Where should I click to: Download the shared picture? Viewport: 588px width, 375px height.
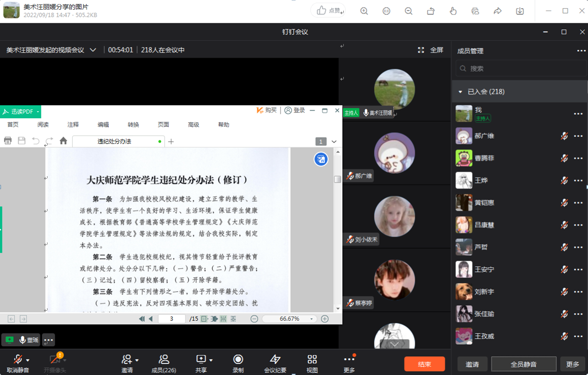point(520,11)
